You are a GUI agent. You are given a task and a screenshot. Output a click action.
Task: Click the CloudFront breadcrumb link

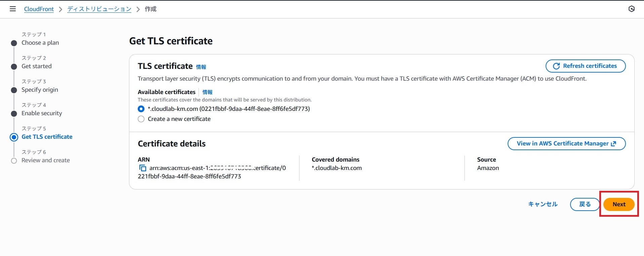pos(39,9)
